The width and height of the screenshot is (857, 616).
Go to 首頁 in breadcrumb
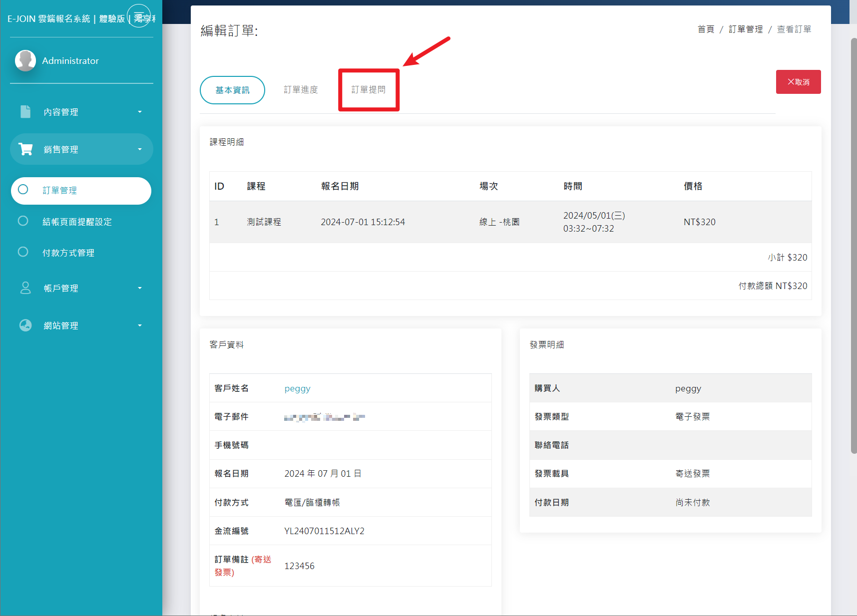click(x=706, y=29)
